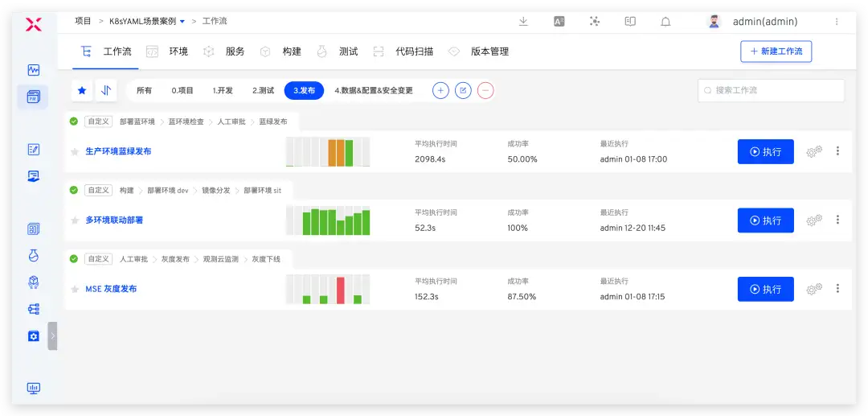Open settings gears for 多环境联动部署
Screen dimensions: 868x416
(x=813, y=220)
